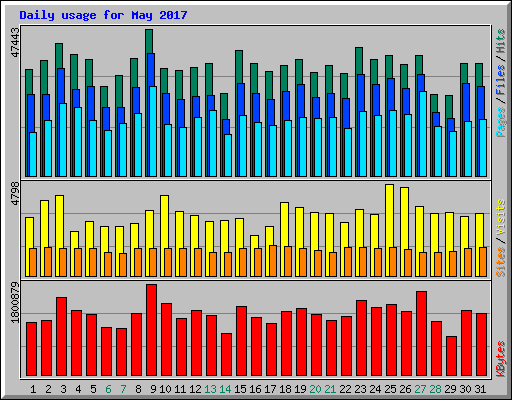The image size is (512, 400).
Task: Click the 47443 hits axis value
Action: (x=15, y=42)
